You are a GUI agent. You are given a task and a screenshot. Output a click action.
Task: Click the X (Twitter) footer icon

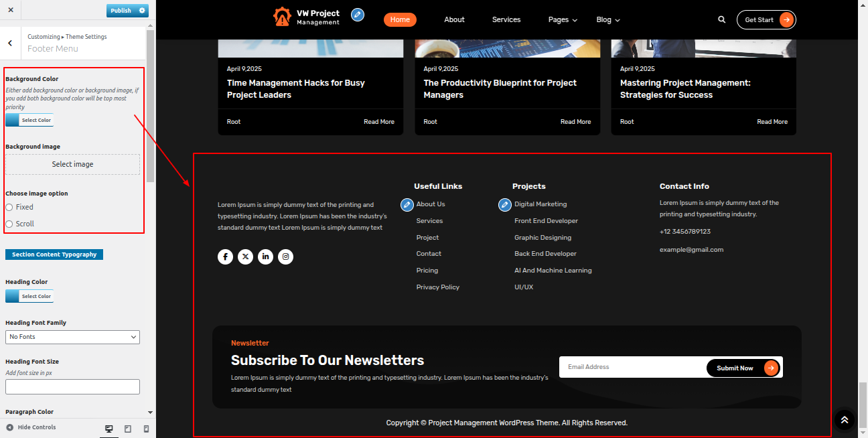click(245, 257)
